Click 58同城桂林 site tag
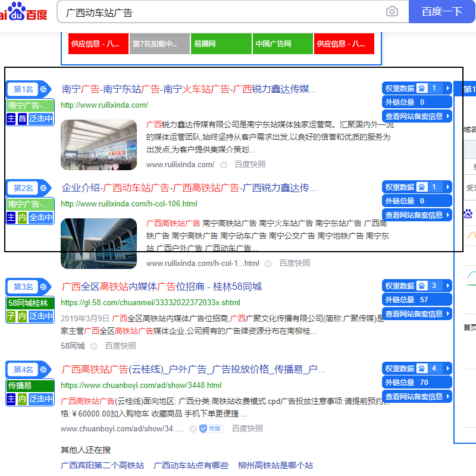This screenshot has width=476, height=476. (30, 303)
